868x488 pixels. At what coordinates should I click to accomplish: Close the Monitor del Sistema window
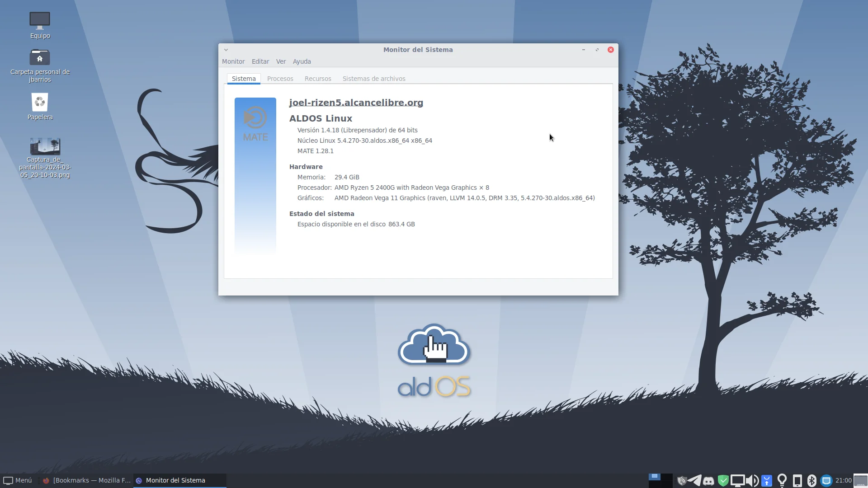611,50
